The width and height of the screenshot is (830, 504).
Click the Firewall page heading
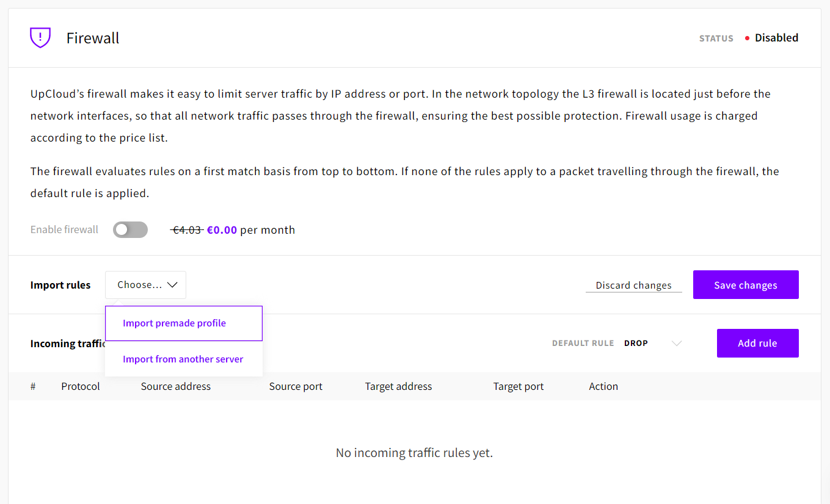click(x=93, y=38)
